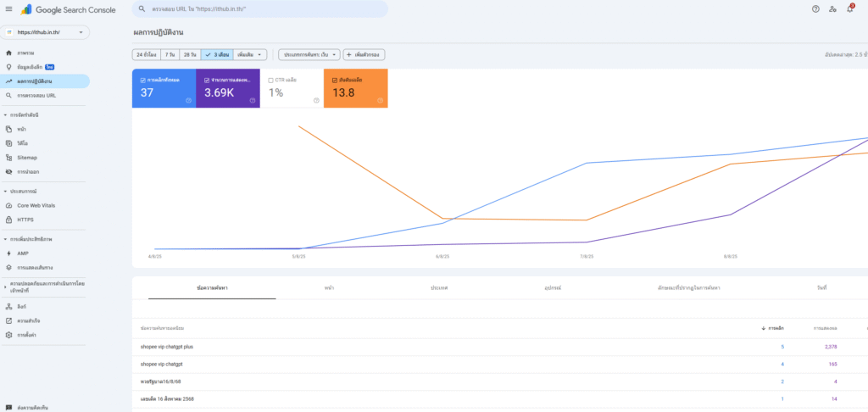Switch to the Countries tab
868x412 pixels.
440,288
